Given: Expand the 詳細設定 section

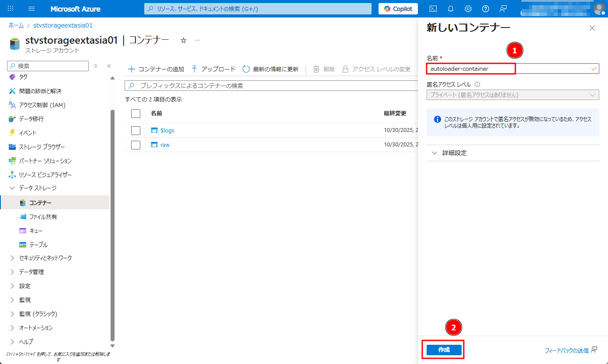Looking at the screenshot, I should point(455,153).
